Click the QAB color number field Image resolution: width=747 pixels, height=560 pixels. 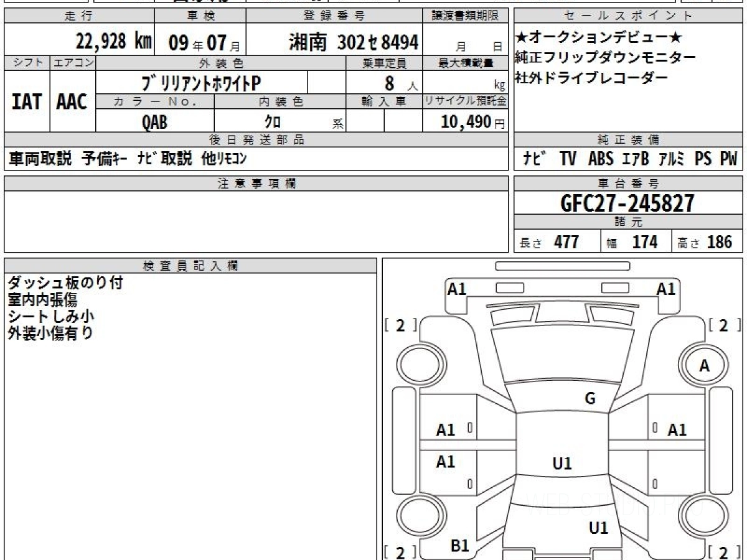click(x=154, y=122)
